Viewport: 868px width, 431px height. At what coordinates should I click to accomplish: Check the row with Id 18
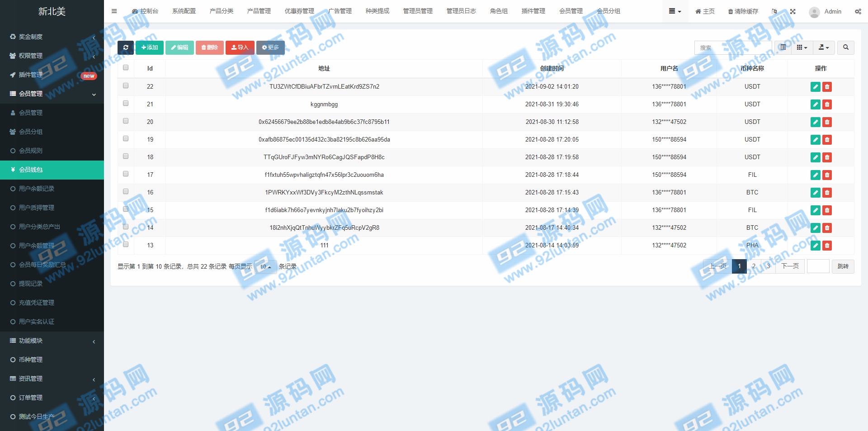[x=126, y=156]
